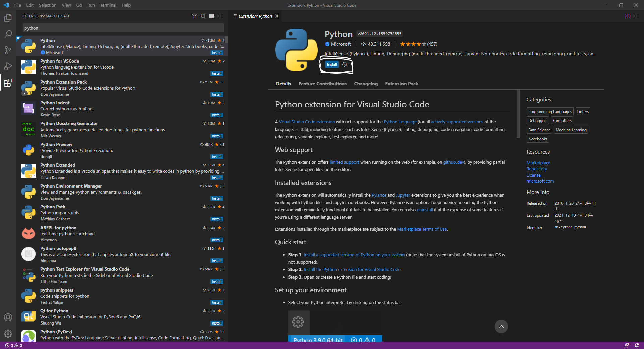Select the Python Path extension row
644x349 pixels.
(122, 213)
